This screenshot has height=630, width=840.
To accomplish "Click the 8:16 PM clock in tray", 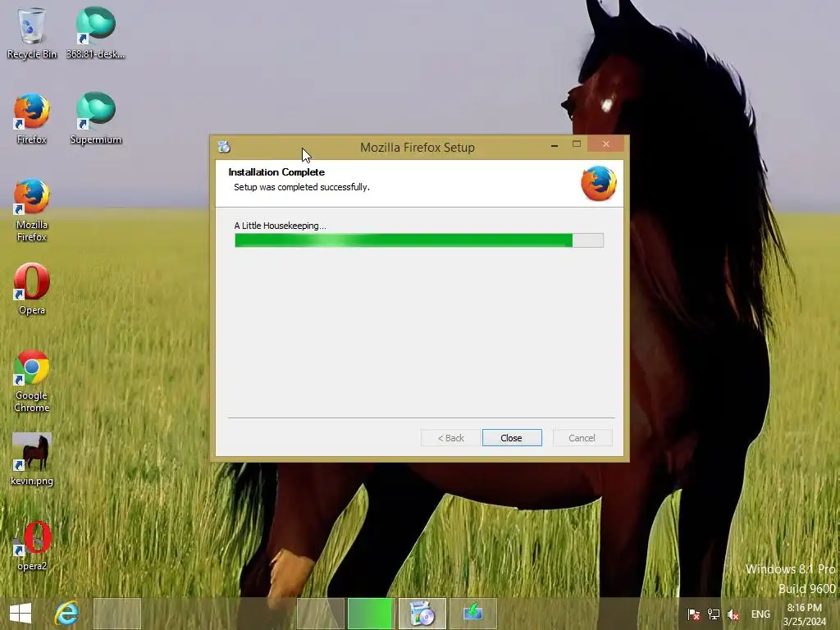I will click(x=804, y=608).
